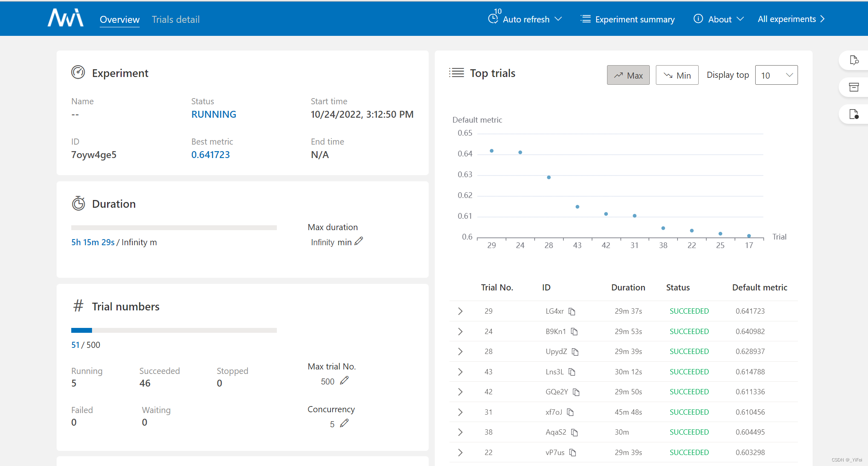Go to All experiments
The height and width of the screenshot is (466, 868).
[791, 19]
